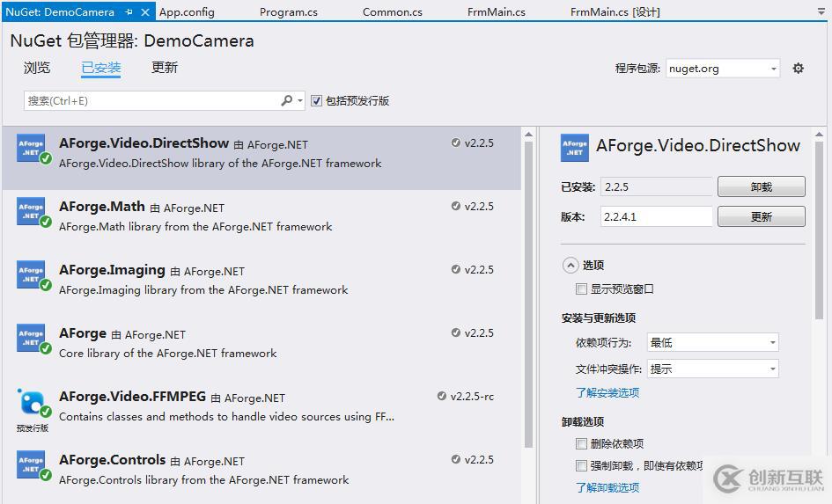
Task: Switch to the FrmMain.cs tab
Action: pyautogui.click(x=497, y=11)
